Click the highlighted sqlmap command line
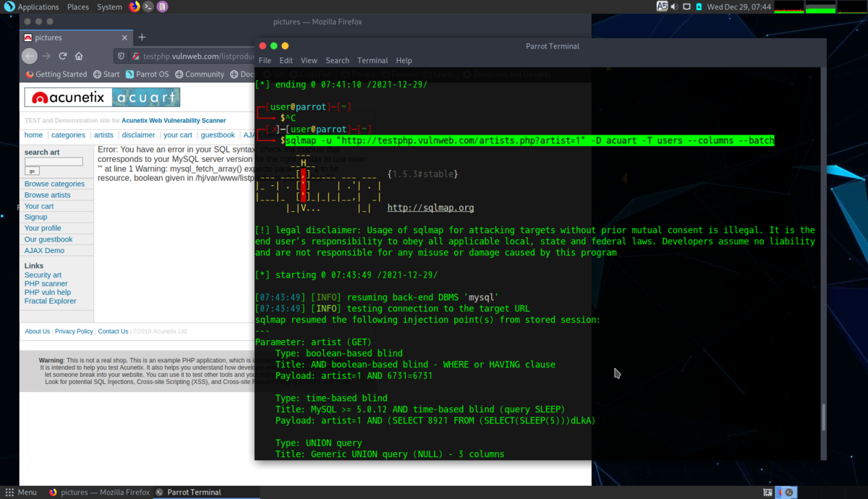 (x=529, y=140)
